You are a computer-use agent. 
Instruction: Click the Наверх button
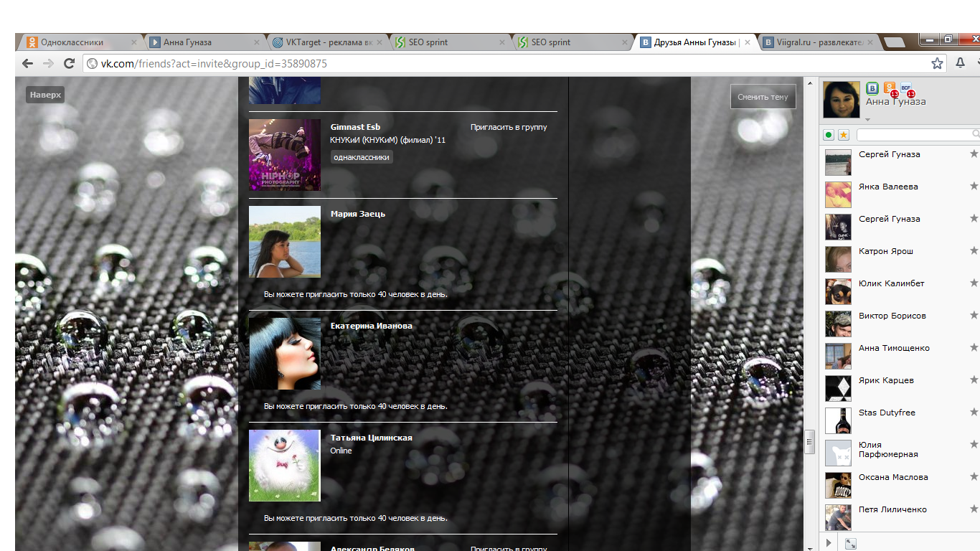[45, 95]
